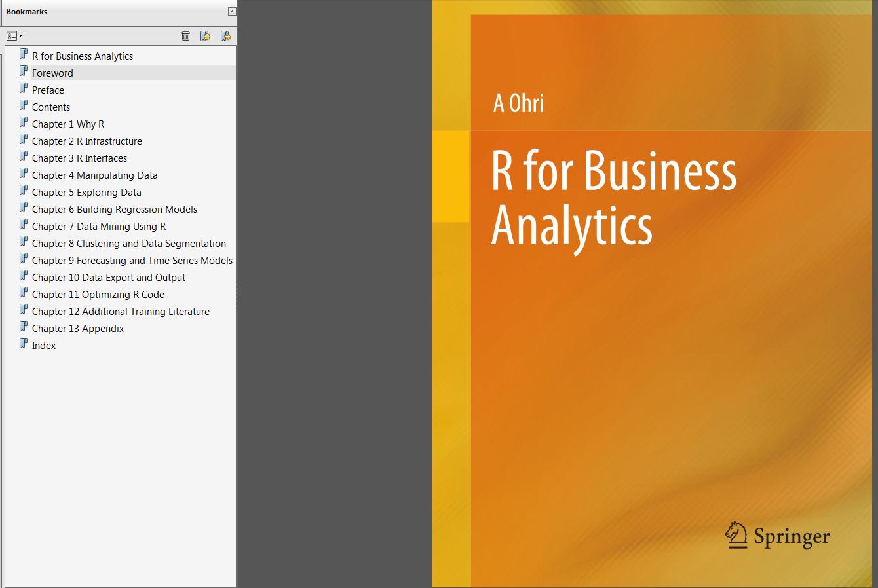Click the Springer logo on the book cover
Image resolution: width=878 pixels, height=588 pixels.
[x=777, y=535]
